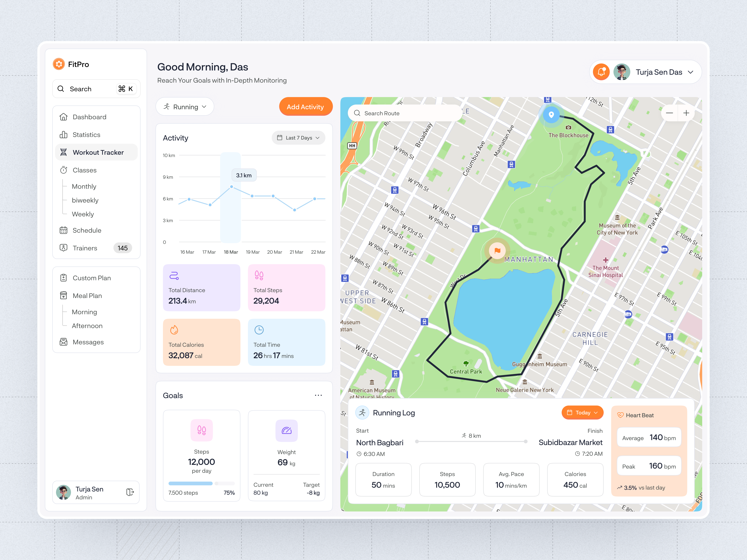Image resolution: width=747 pixels, height=560 pixels.
Task: Click the Avg. Pace 10 mins/km card
Action: (511, 480)
